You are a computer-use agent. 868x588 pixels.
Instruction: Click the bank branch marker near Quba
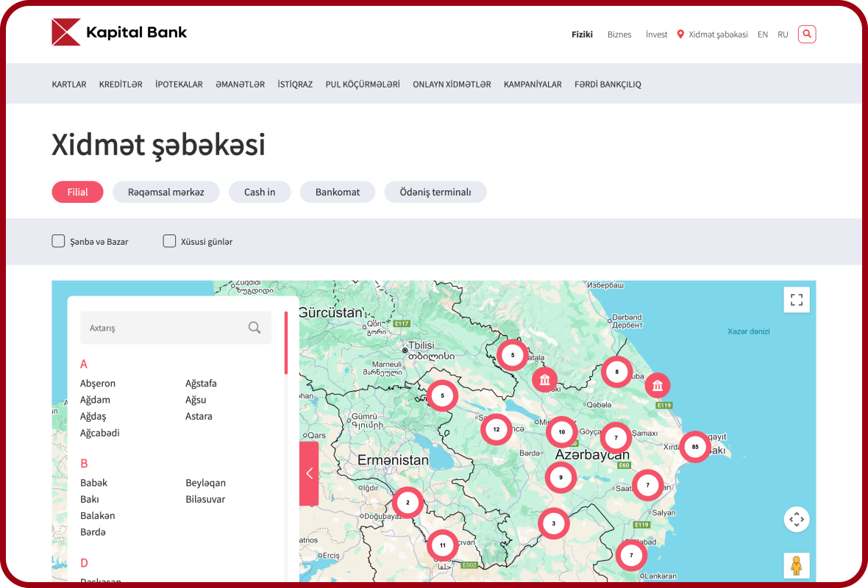coord(658,385)
